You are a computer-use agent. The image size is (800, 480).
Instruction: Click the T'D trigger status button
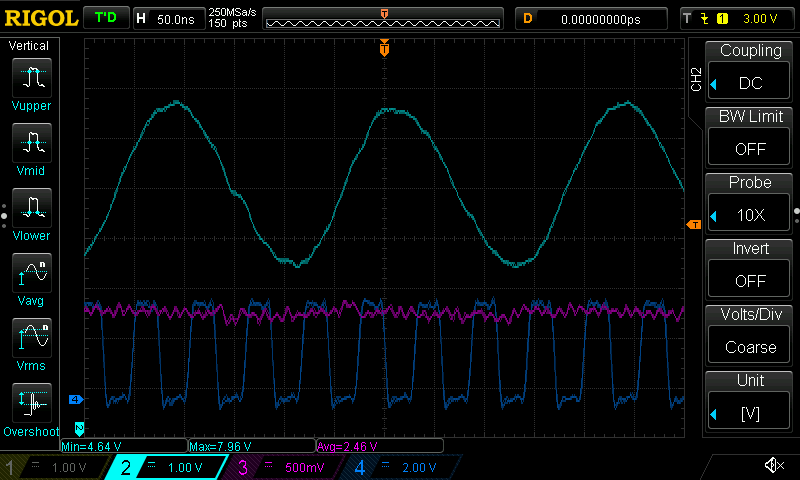(104, 18)
